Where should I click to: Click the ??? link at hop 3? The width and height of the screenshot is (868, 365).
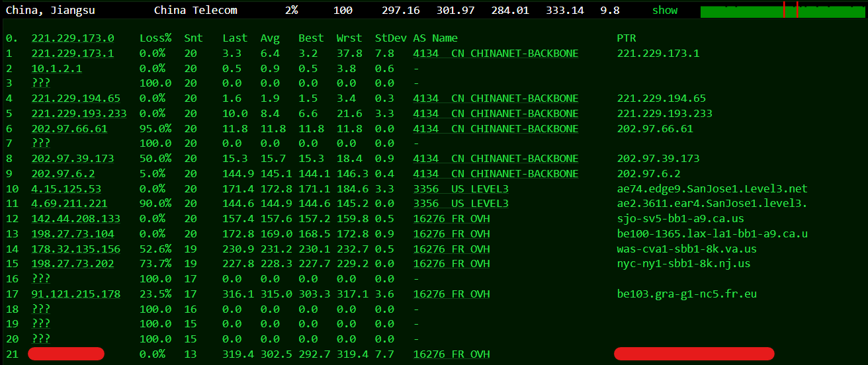pos(41,83)
